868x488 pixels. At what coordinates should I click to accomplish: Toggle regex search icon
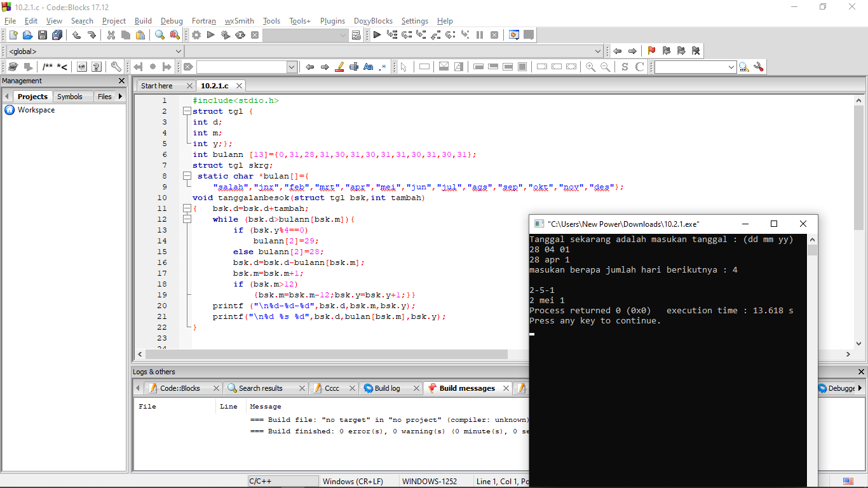tap(383, 67)
